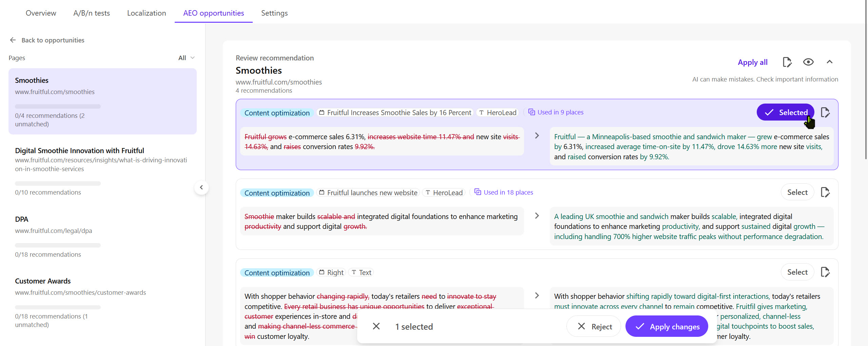The image size is (868, 346).
Task: Expand the diff arrow on the first recommendation card
Action: click(537, 135)
